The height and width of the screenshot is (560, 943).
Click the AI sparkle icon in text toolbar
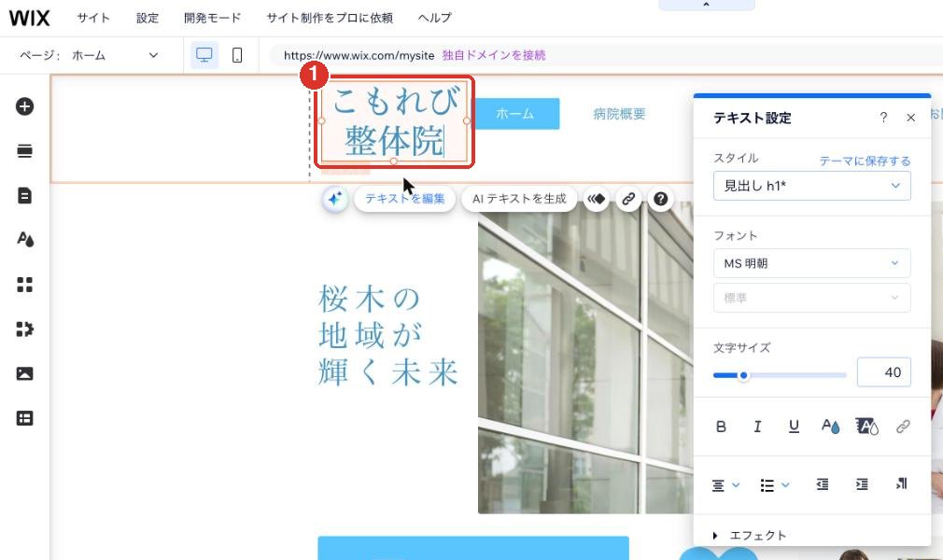tap(335, 199)
